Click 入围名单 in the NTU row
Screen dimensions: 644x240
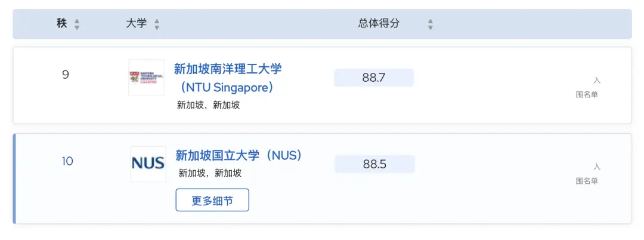tap(587, 87)
